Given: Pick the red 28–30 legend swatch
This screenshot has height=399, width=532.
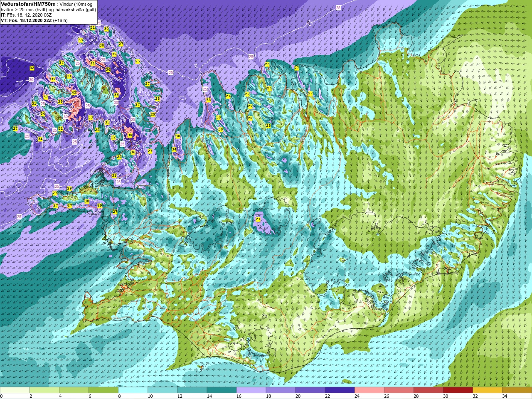Looking at the screenshot, I should click(x=428, y=390).
